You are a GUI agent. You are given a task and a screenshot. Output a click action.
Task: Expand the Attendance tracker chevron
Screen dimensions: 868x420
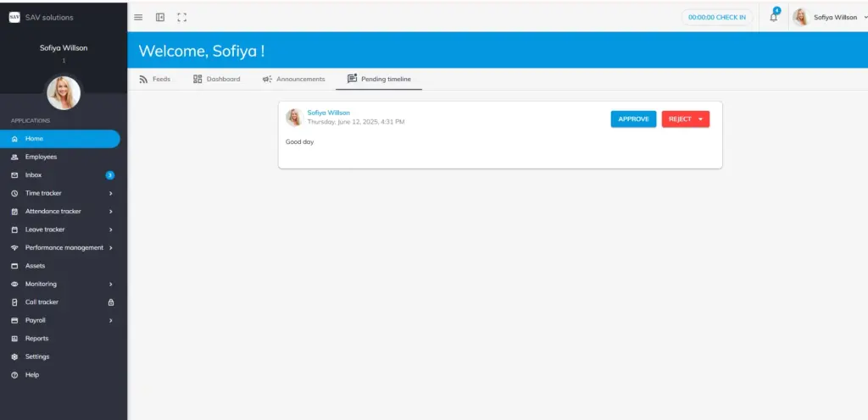111,212
